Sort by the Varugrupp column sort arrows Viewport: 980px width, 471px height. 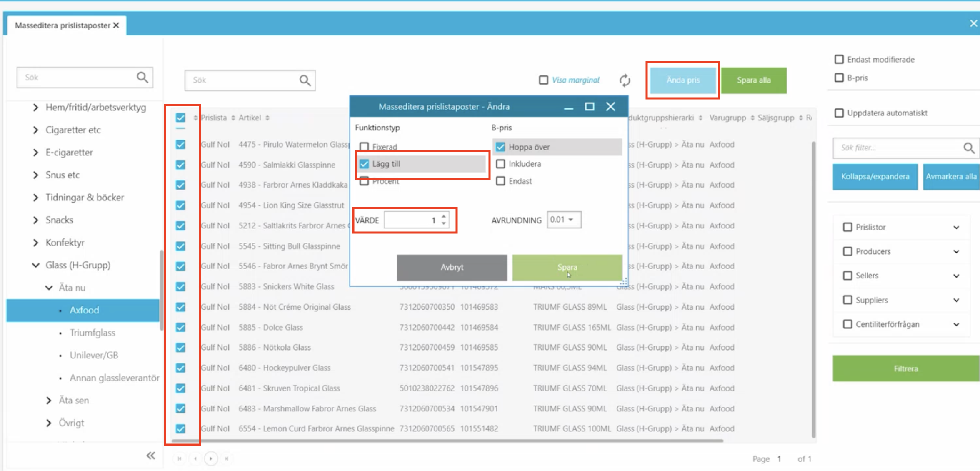[752, 118]
